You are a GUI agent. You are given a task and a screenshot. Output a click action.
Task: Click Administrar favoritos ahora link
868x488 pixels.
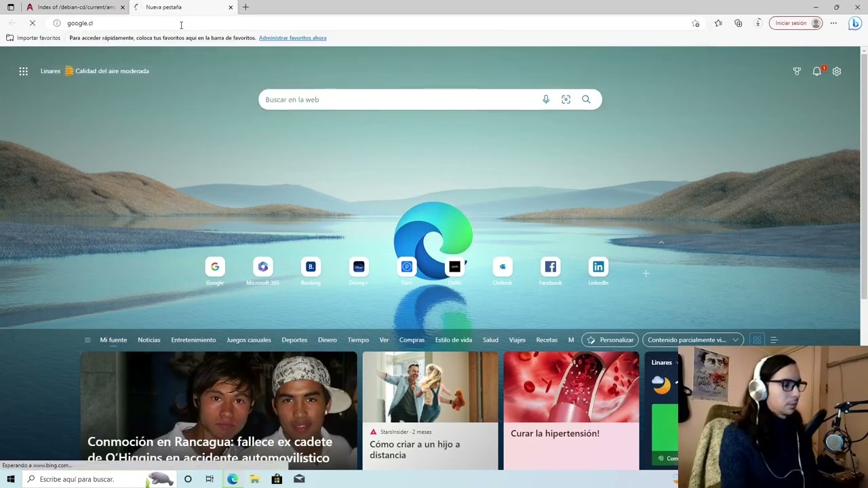pyautogui.click(x=292, y=38)
